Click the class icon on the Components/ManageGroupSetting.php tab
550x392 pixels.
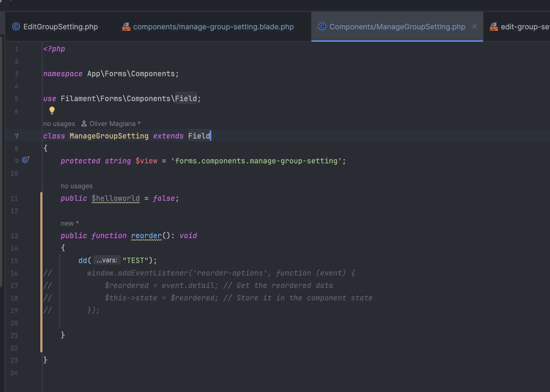(322, 26)
